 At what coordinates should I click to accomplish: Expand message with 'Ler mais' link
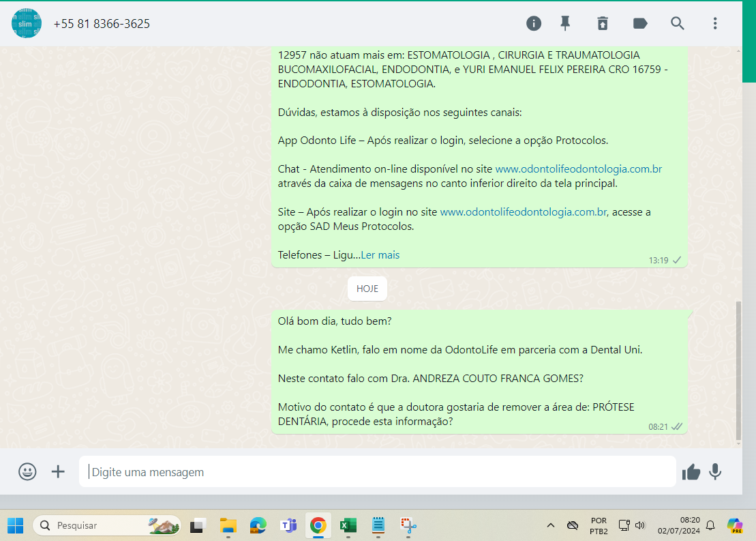pyautogui.click(x=380, y=255)
